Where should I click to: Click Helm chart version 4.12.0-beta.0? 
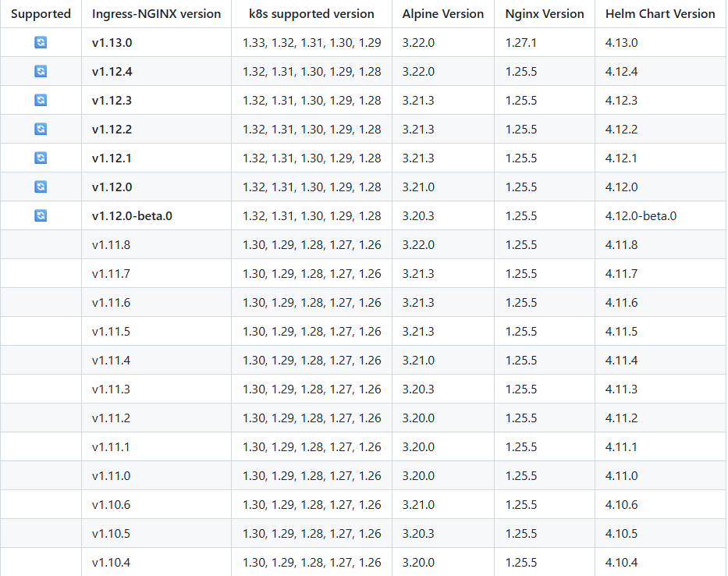[x=641, y=216]
